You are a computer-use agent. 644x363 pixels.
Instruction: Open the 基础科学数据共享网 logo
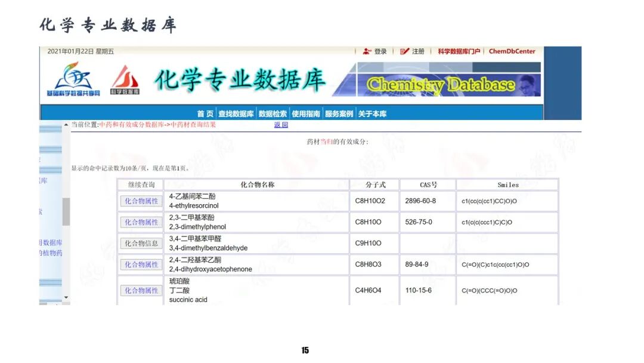[x=73, y=79]
